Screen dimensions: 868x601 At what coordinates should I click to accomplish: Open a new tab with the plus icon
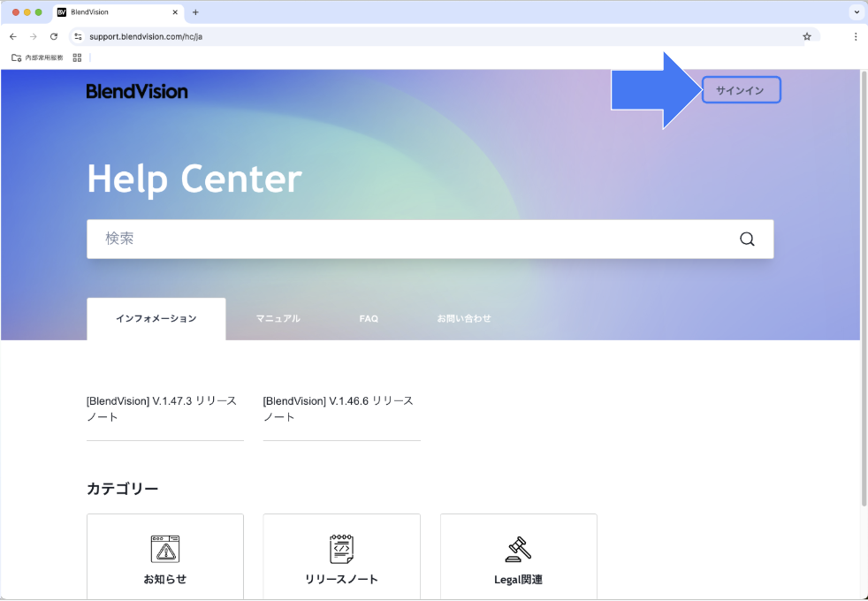pos(195,12)
